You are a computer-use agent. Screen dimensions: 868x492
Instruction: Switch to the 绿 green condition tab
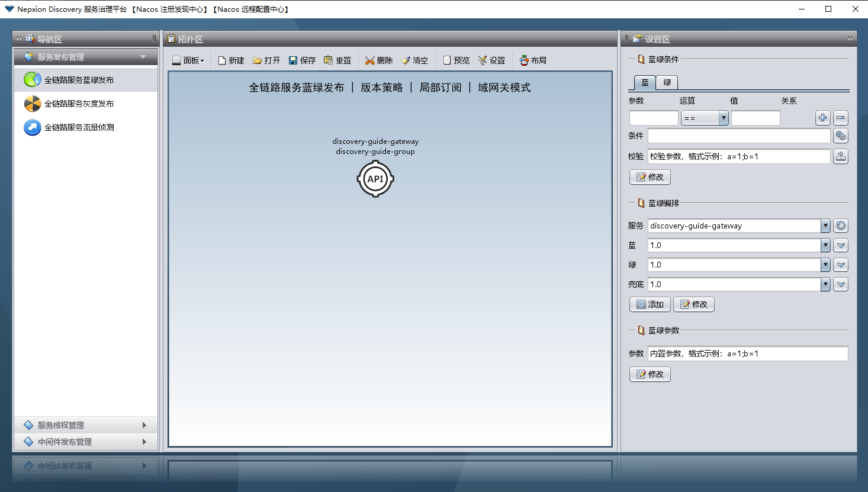click(x=667, y=82)
